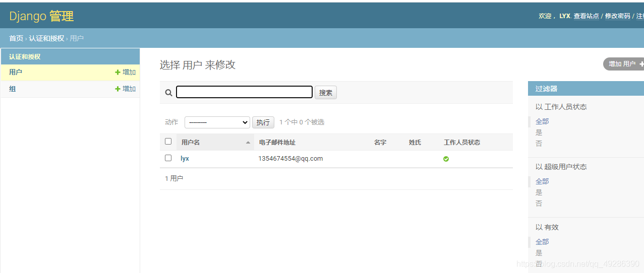
Task: Go to 首页 in the breadcrumb
Action: pyautogui.click(x=16, y=38)
